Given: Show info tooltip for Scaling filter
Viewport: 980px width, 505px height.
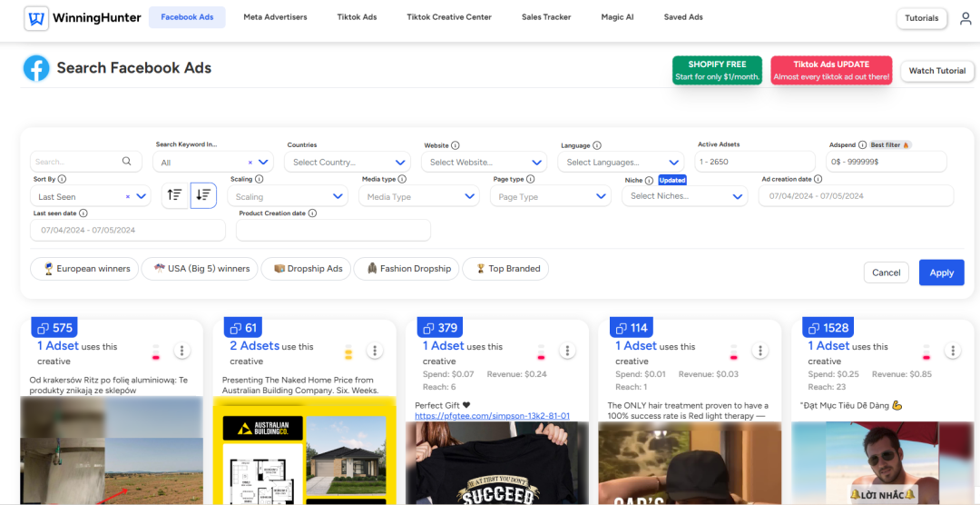Looking at the screenshot, I should (x=259, y=179).
